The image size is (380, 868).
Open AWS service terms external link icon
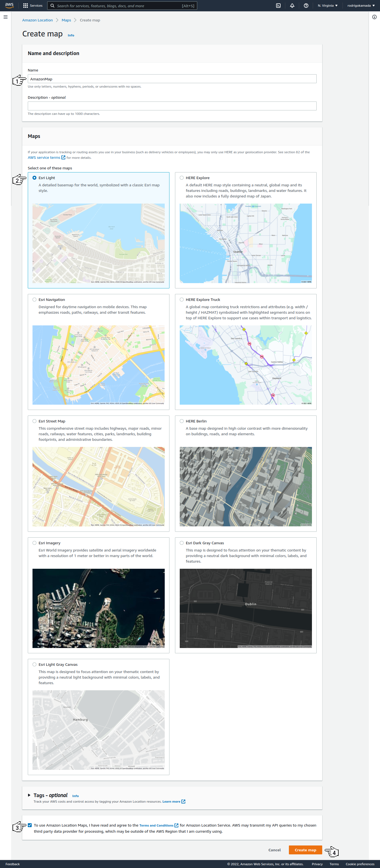point(63,157)
